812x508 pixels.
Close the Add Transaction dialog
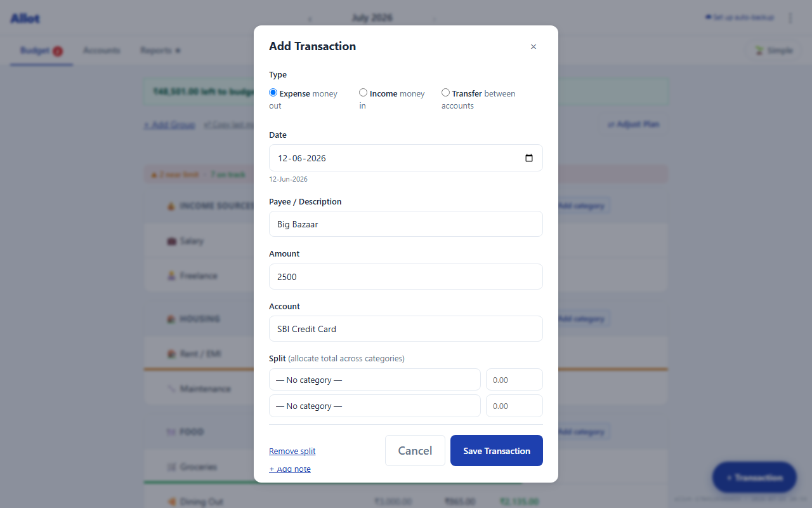click(x=534, y=46)
